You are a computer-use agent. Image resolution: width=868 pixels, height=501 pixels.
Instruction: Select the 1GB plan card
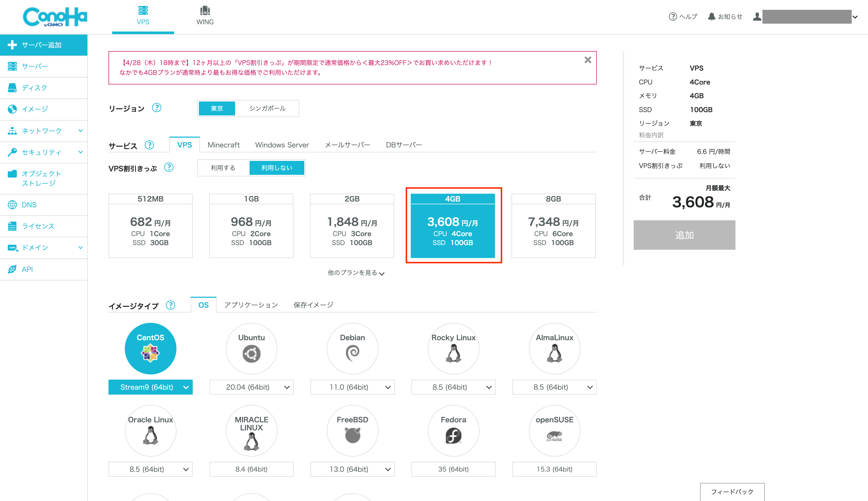pos(251,226)
